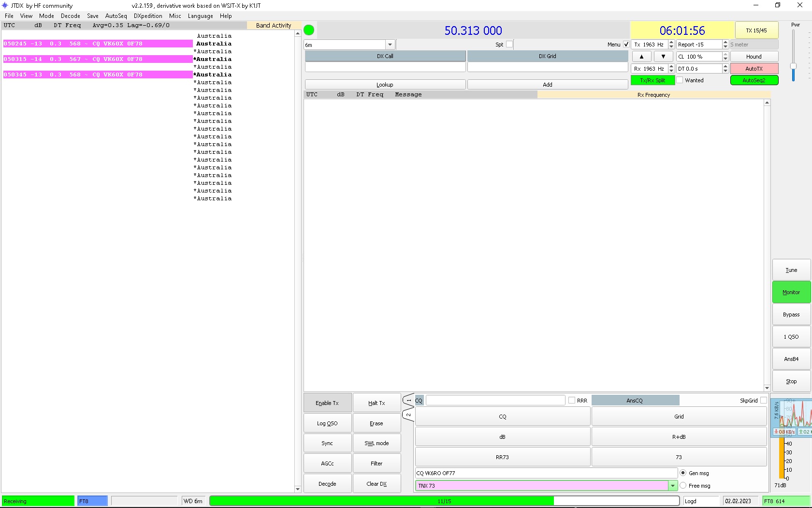This screenshot has height=508, width=812.
Task: Select message tab 1 on the left edge
Action: click(x=408, y=401)
